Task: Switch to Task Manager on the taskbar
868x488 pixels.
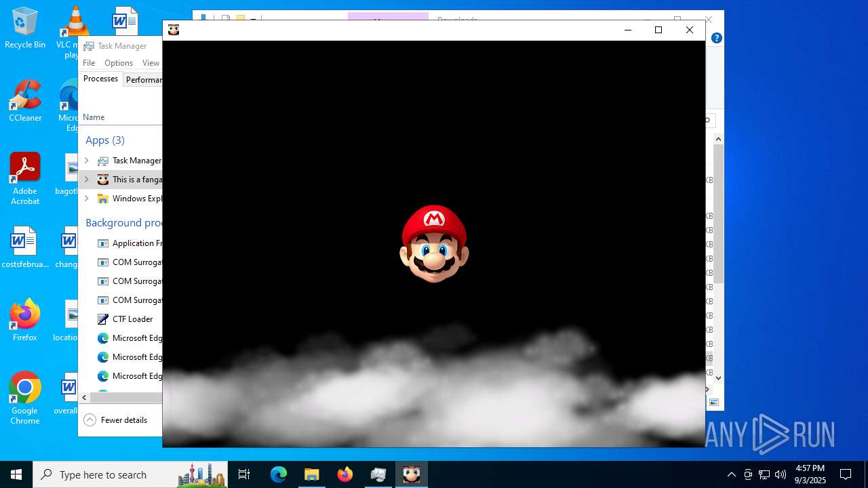Action: tap(378, 474)
